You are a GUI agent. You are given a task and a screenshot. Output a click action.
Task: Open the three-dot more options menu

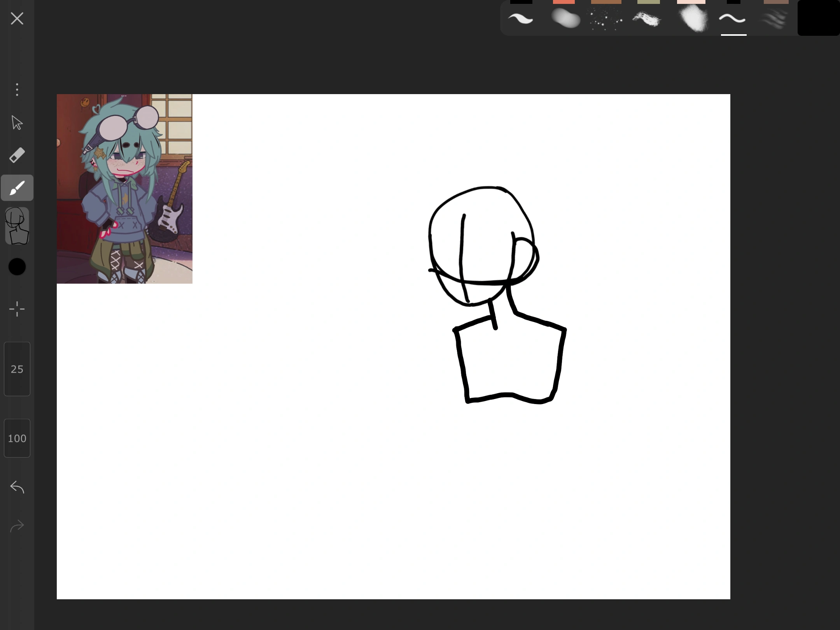tap(17, 89)
